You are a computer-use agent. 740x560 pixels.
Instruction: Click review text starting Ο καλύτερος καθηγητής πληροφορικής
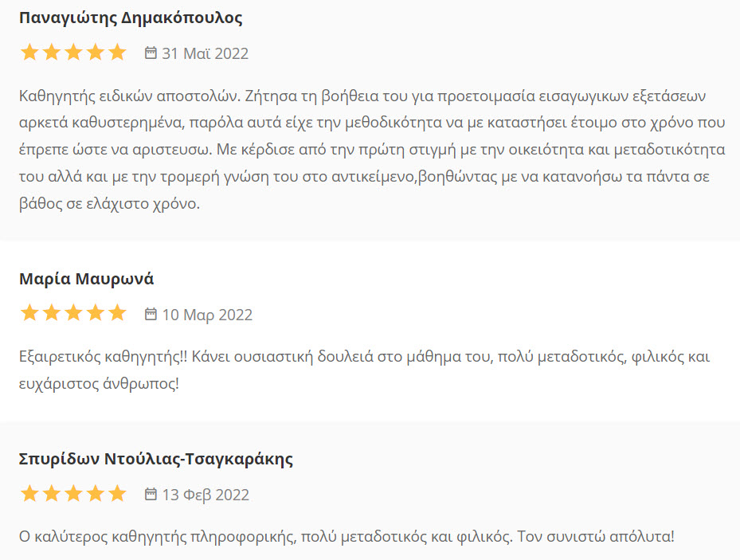pyautogui.click(x=347, y=536)
